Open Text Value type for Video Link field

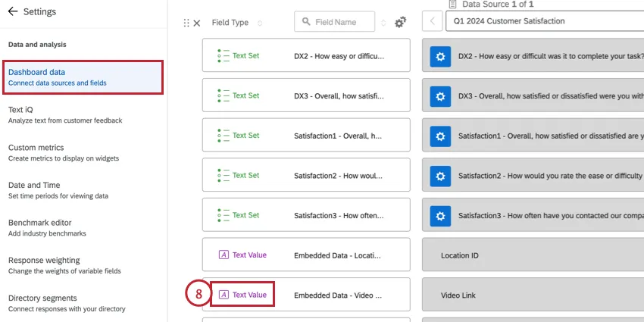click(242, 295)
